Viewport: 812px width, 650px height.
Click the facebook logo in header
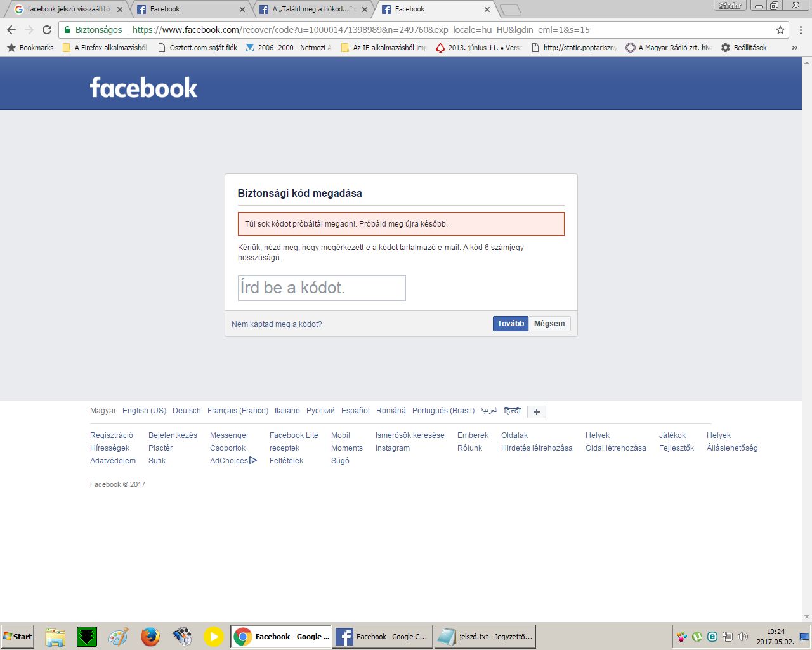point(144,88)
